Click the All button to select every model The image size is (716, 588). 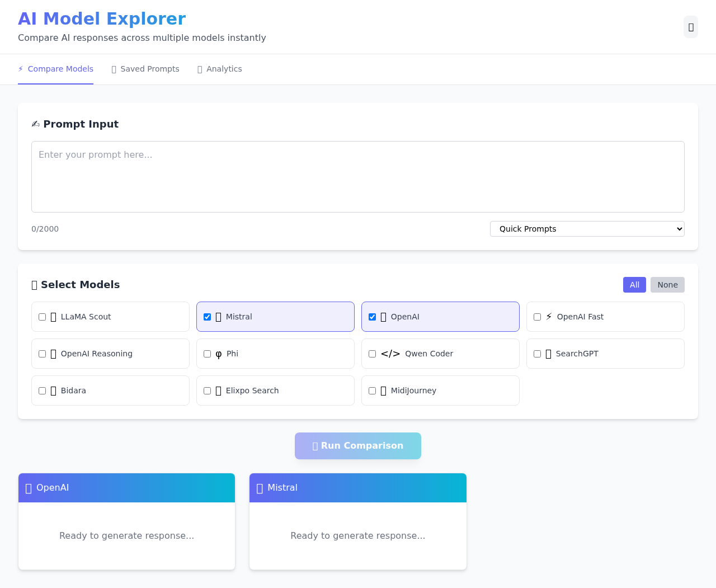634,285
